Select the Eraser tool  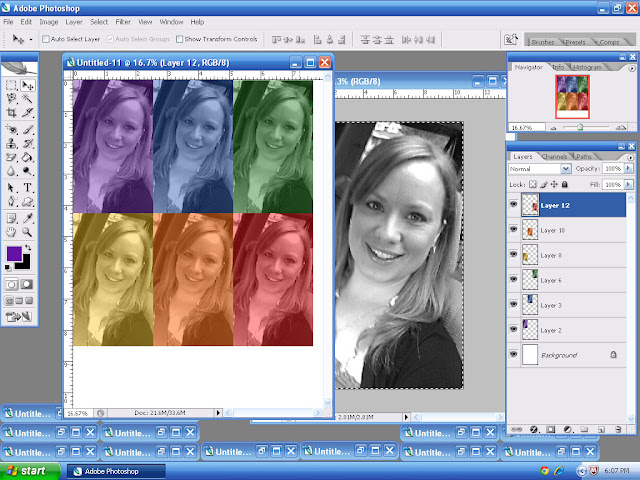(11, 157)
